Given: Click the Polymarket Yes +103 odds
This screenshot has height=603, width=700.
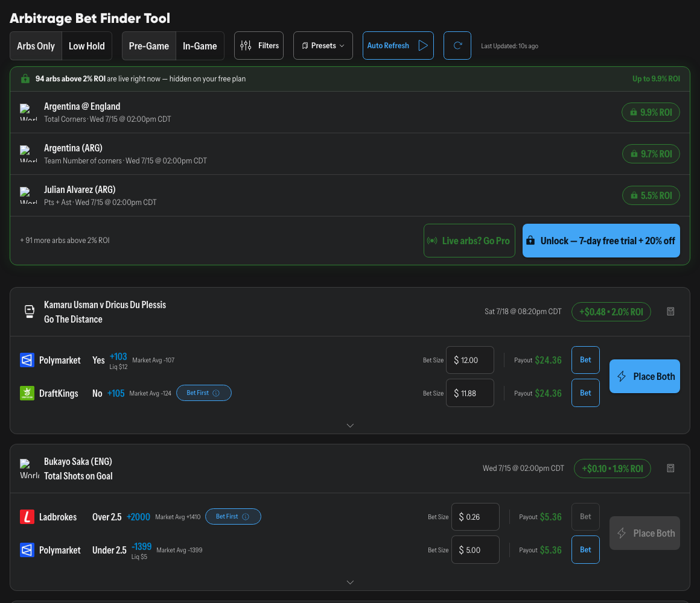Looking at the screenshot, I should (x=118, y=357).
